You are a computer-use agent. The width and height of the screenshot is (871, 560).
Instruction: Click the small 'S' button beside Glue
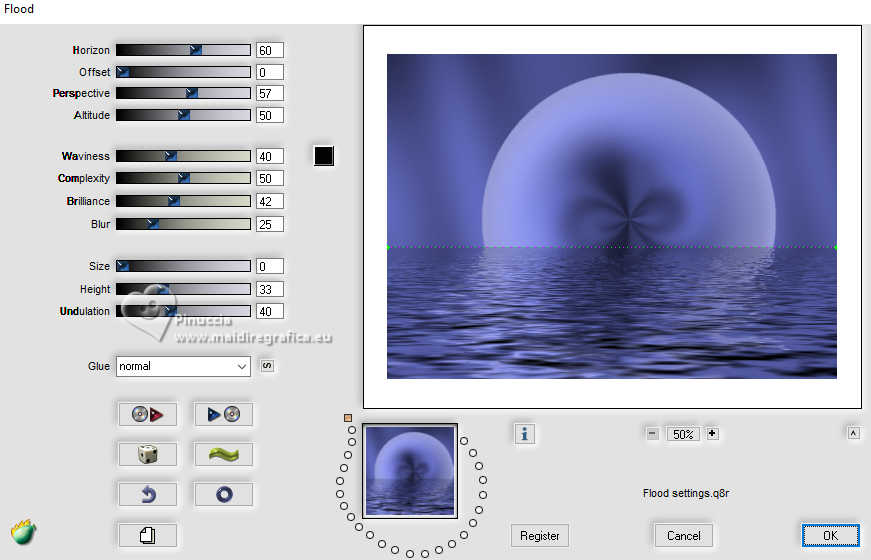267,366
